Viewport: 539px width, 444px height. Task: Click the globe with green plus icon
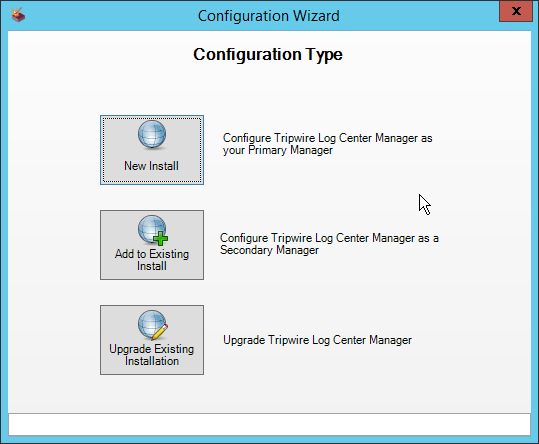pyautogui.click(x=153, y=230)
